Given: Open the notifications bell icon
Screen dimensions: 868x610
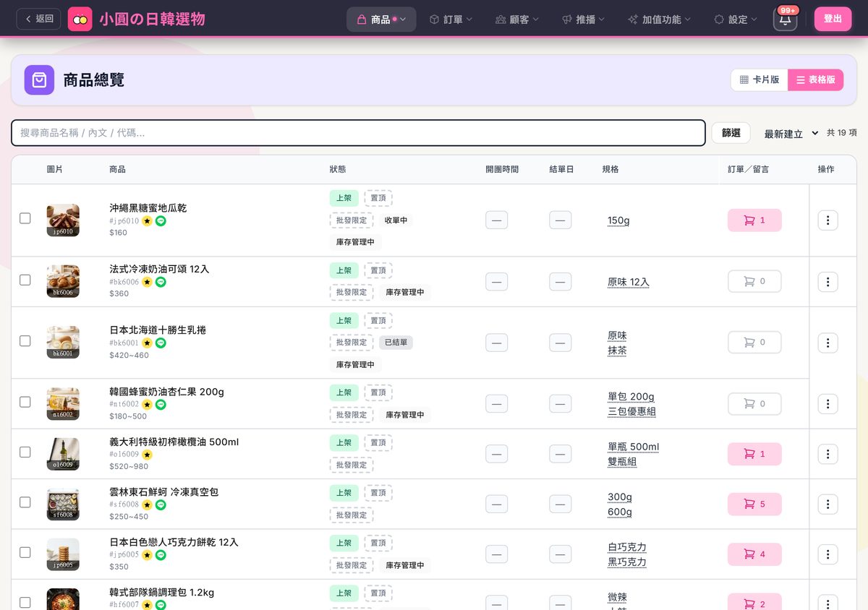Looking at the screenshot, I should point(785,20).
